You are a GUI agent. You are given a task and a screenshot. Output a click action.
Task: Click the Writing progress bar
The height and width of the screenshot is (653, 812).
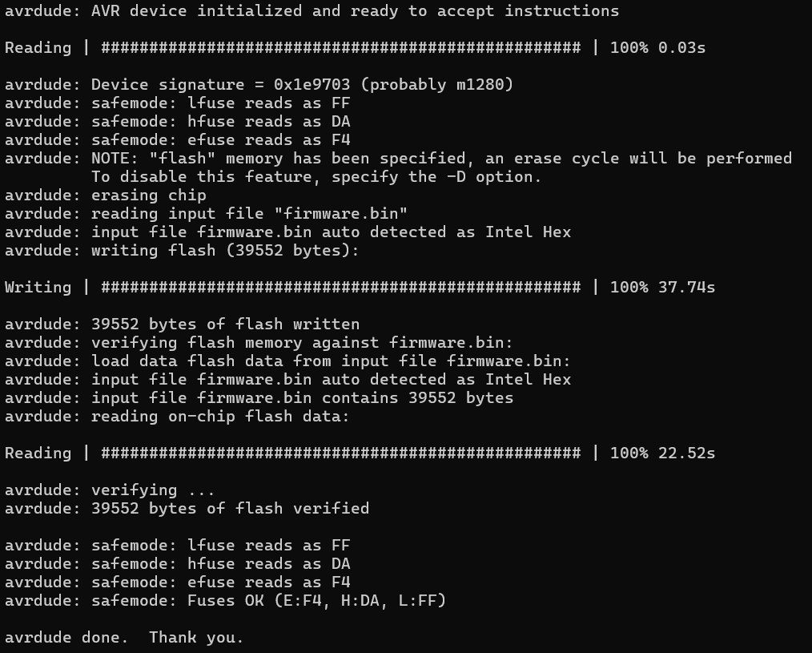coord(340,288)
